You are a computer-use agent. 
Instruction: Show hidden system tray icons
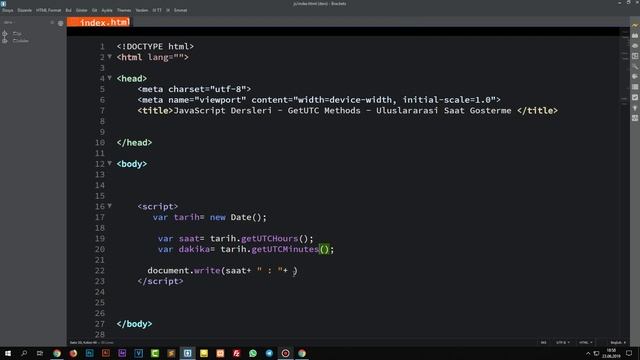588,353
